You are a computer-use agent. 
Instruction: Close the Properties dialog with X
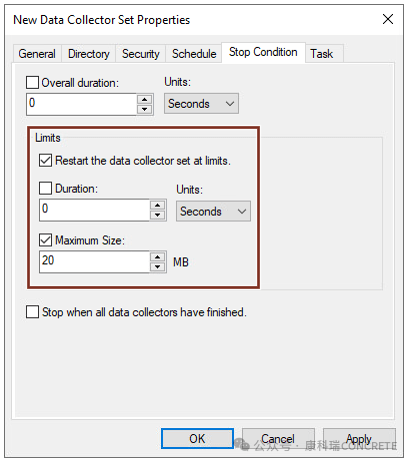388,19
